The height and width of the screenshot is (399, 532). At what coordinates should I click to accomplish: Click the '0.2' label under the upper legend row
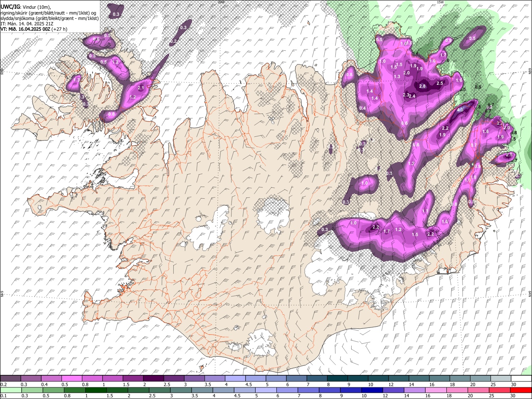click(4, 384)
